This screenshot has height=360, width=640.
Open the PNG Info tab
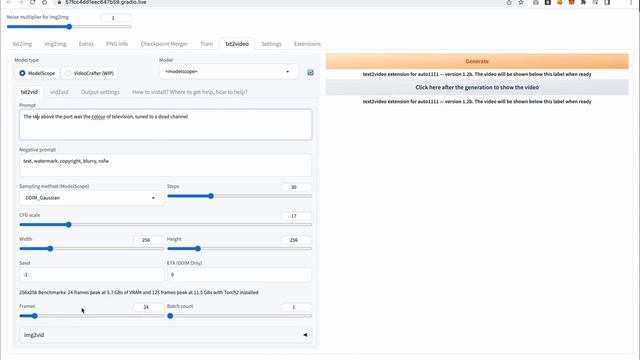[x=117, y=44]
